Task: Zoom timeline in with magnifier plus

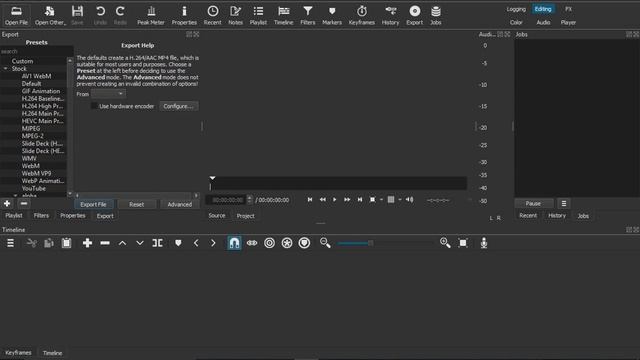Action: 445,243
